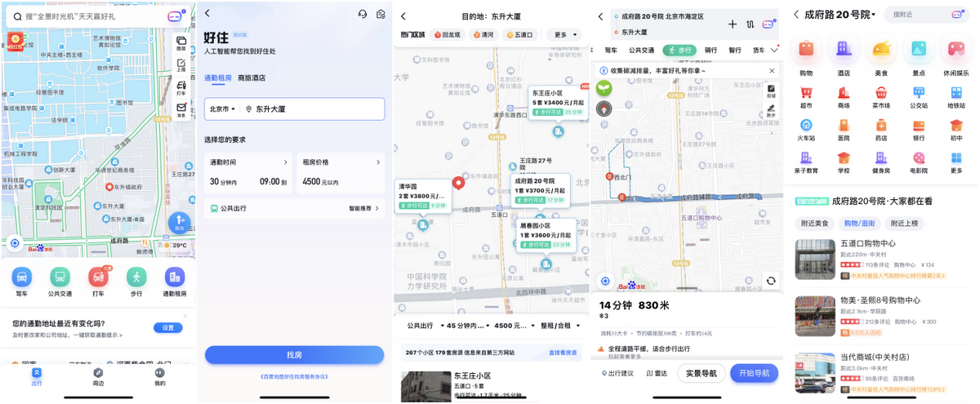Viewport: 980px width, 404px height.
Task: Close the carbon reduction banner
Action: click(x=772, y=70)
